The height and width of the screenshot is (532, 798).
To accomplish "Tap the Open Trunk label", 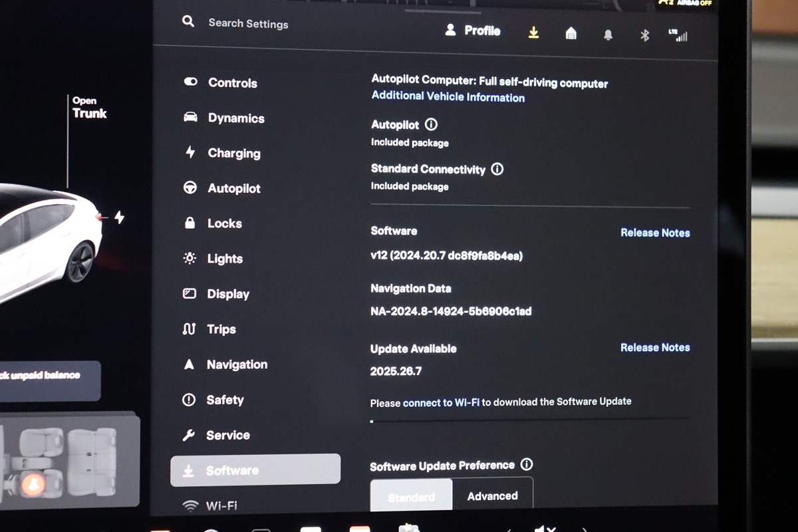I will click(x=90, y=108).
